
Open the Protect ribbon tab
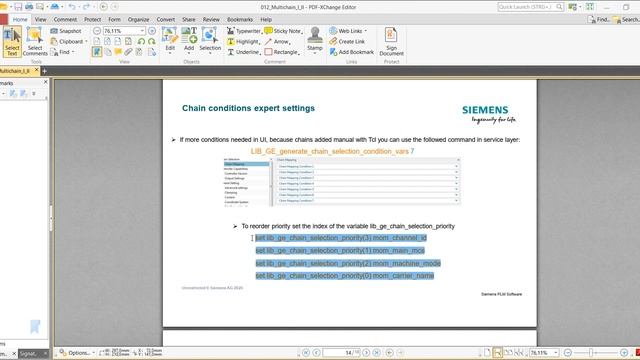93,20
